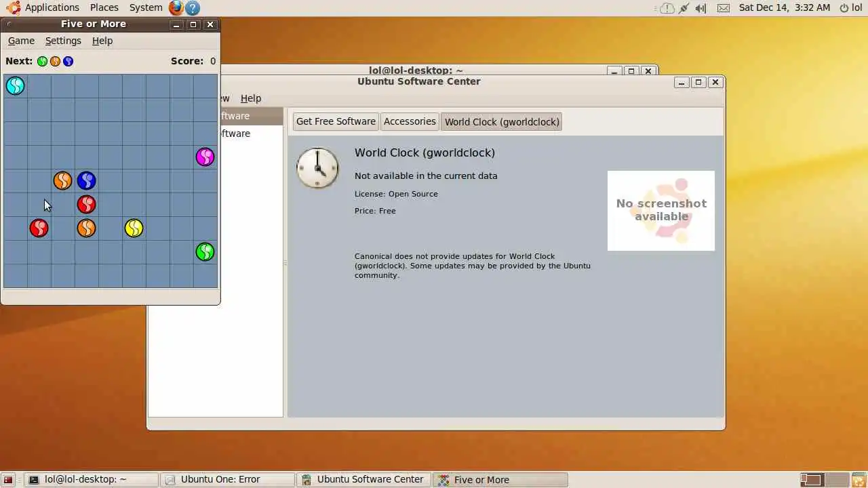This screenshot has height=488, width=868.
Task: Open the Game menu in Five or More
Action: pyautogui.click(x=21, y=41)
